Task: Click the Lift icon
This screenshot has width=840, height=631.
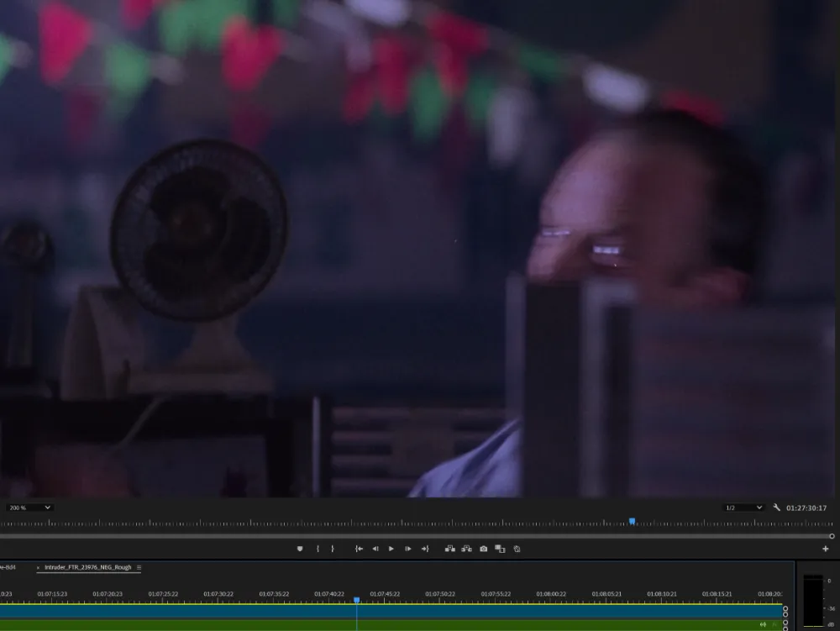Action: pyautogui.click(x=450, y=549)
